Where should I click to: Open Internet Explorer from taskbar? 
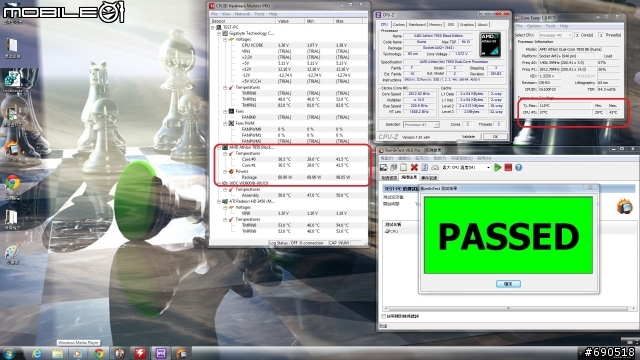point(37,353)
